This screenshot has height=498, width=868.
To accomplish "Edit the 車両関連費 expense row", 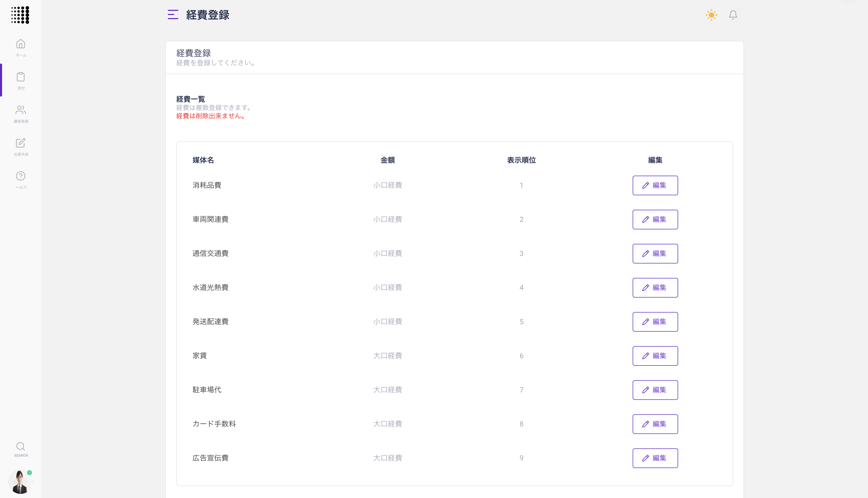I will pos(655,220).
